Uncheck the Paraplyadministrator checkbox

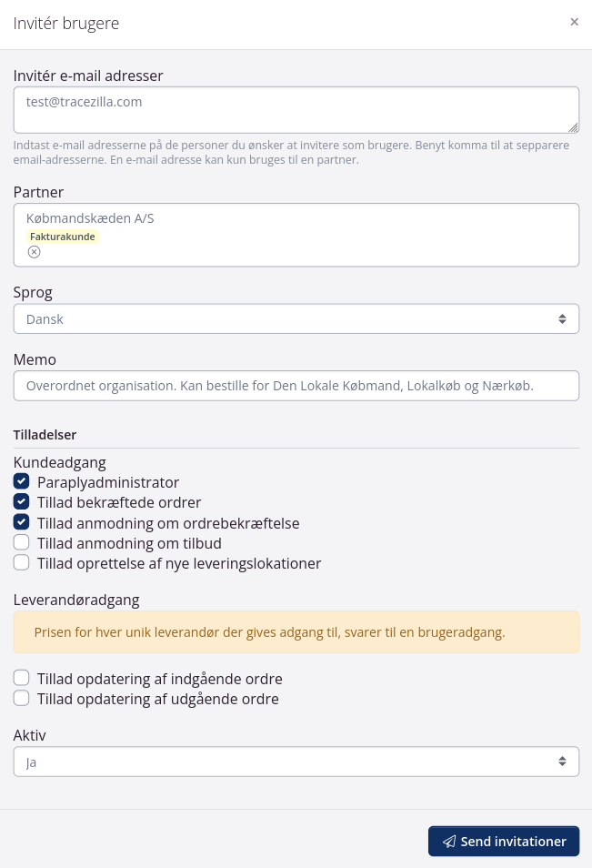(22, 482)
